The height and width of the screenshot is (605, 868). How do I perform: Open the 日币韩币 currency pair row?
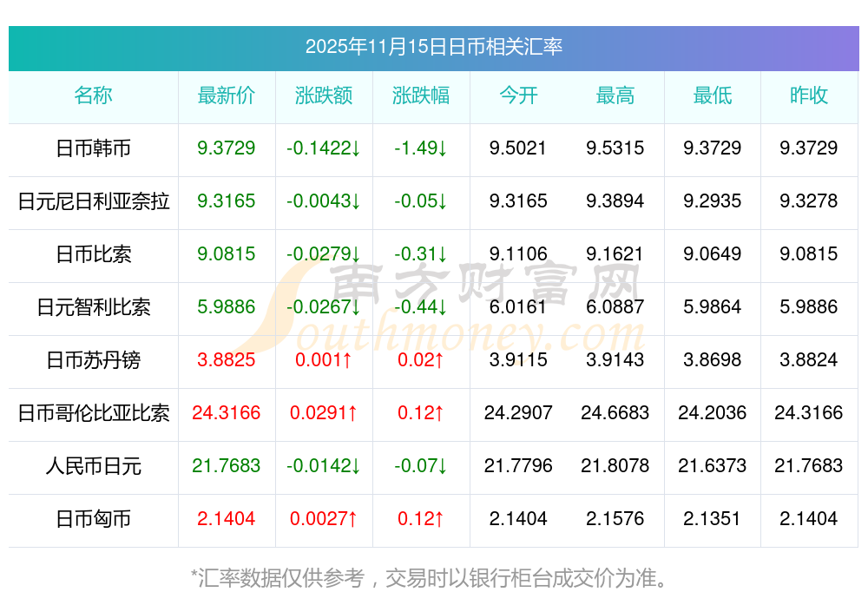[x=93, y=148]
